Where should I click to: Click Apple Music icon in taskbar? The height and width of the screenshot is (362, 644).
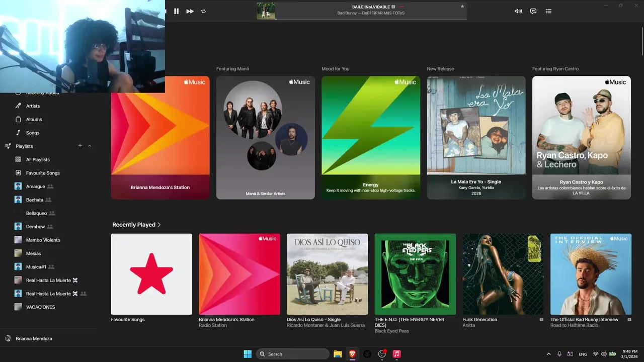[396, 354]
